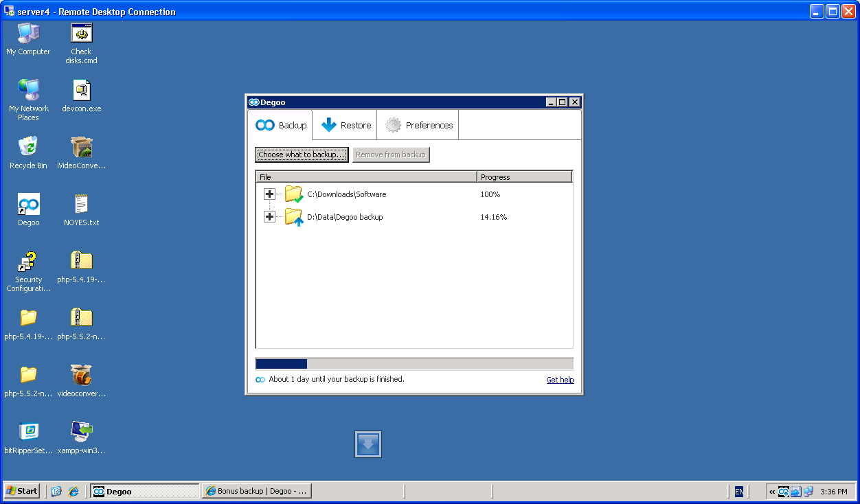Click Show Desktop quick launch icon
This screenshot has width=860, height=504.
[56, 491]
